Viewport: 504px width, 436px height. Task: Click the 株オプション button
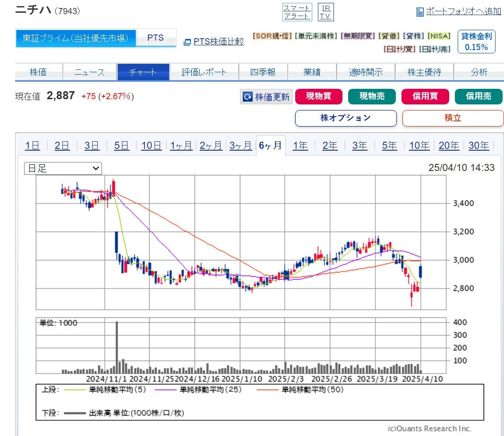pos(346,118)
